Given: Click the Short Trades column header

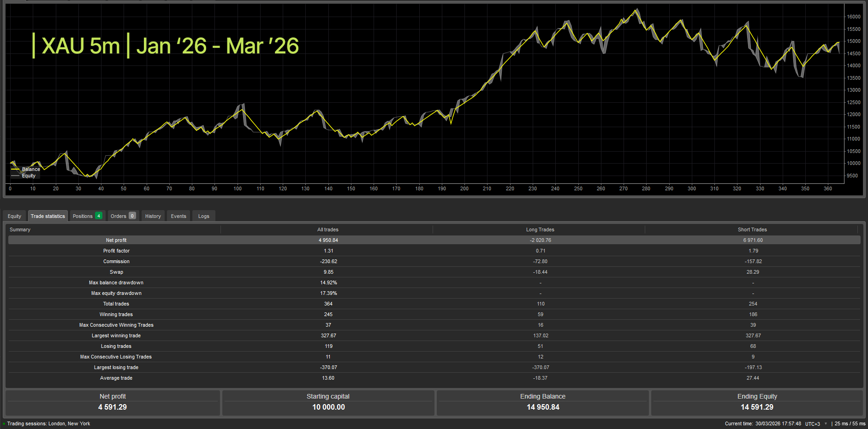Looking at the screenshot, I should click(x=752, y=229).
